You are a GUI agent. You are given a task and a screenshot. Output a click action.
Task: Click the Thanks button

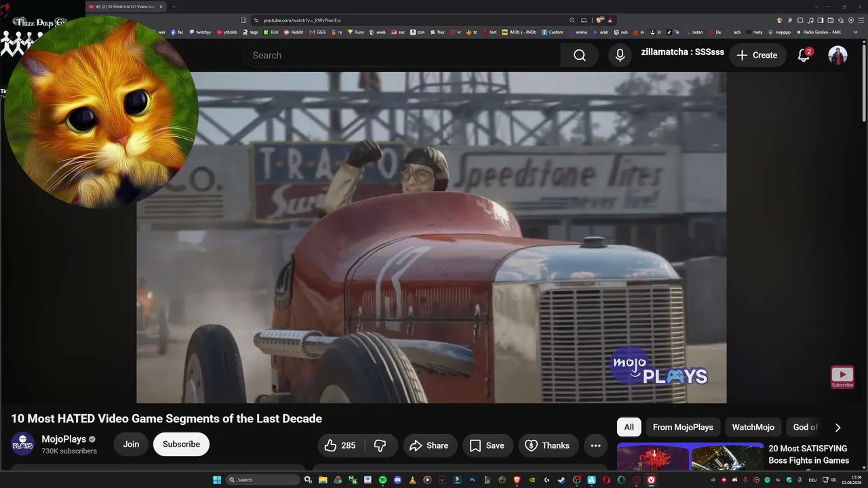(x=548, y=445)
